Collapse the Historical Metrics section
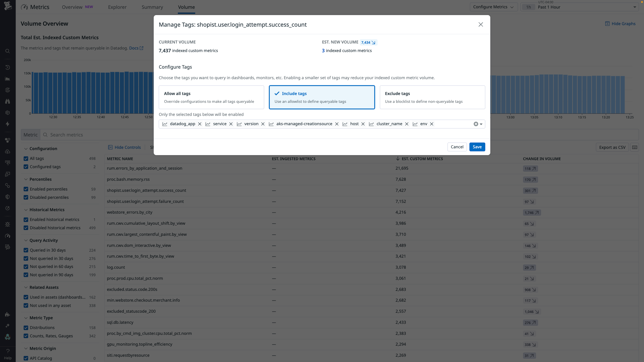This screenshot has height=362, width=644. [x=26, y=210]
